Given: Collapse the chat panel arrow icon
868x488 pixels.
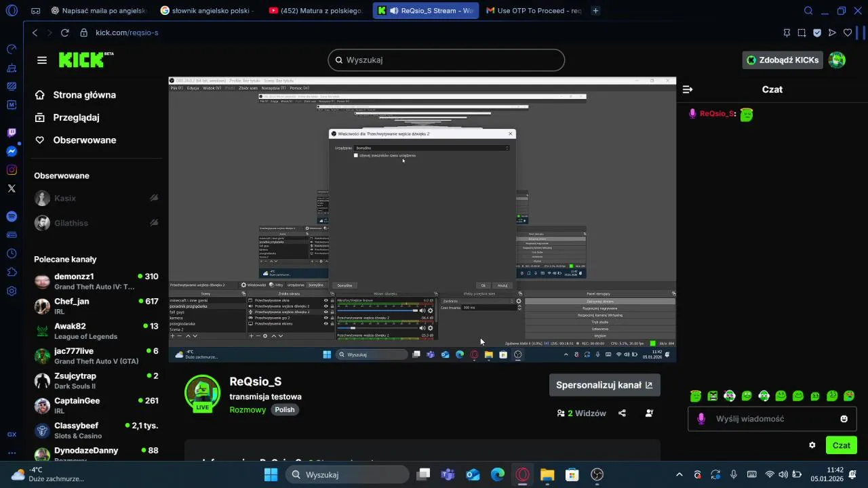Looking at the screenshot, I should click(x=688, y=89).
